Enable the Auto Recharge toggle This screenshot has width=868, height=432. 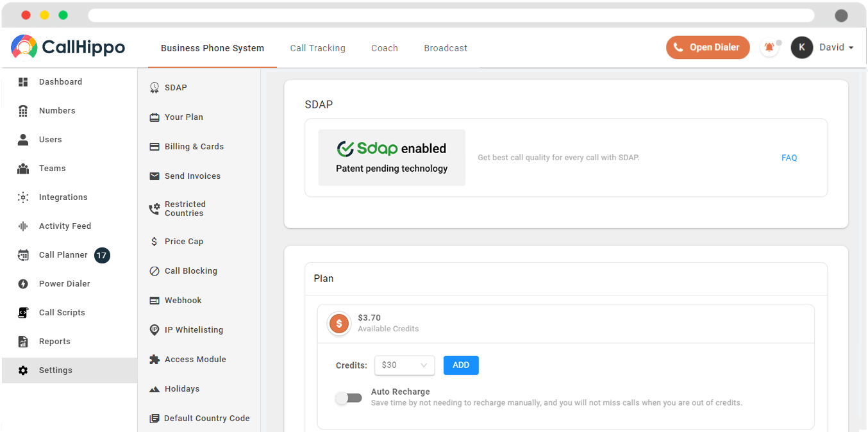tap(349, 398)
